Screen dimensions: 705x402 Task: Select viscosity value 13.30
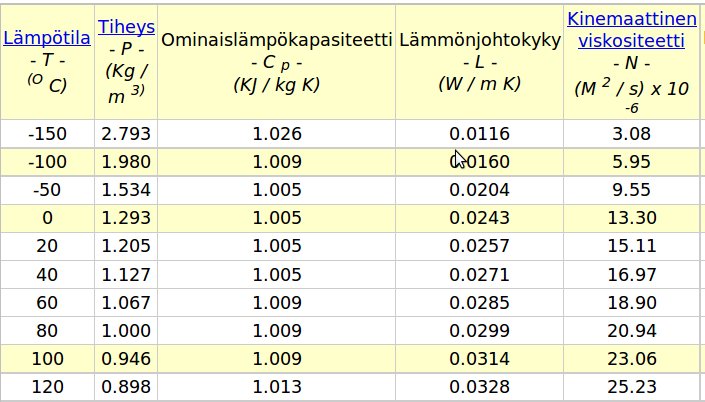pyautogui.click(x=631, y=217)
